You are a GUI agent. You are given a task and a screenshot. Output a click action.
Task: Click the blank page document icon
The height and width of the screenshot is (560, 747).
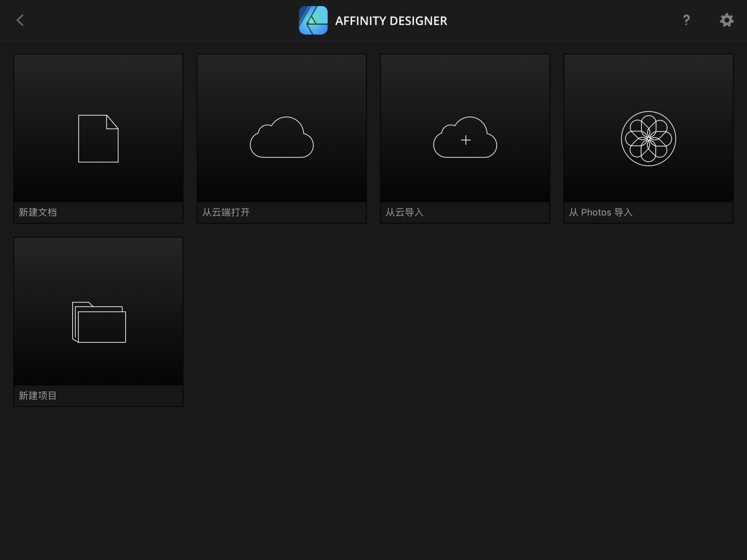[98, 139]
